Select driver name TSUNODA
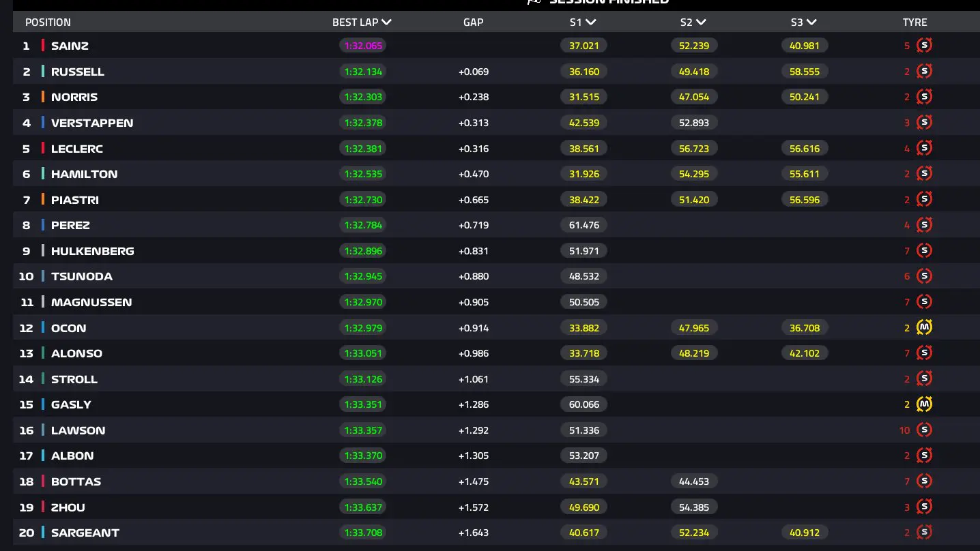 point(82,276)
